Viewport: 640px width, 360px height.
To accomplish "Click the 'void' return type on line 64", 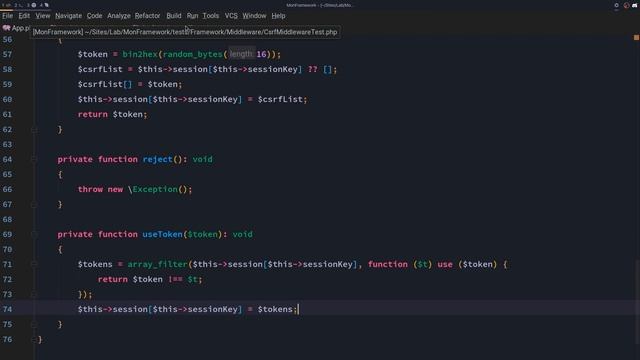I will 202,160.
